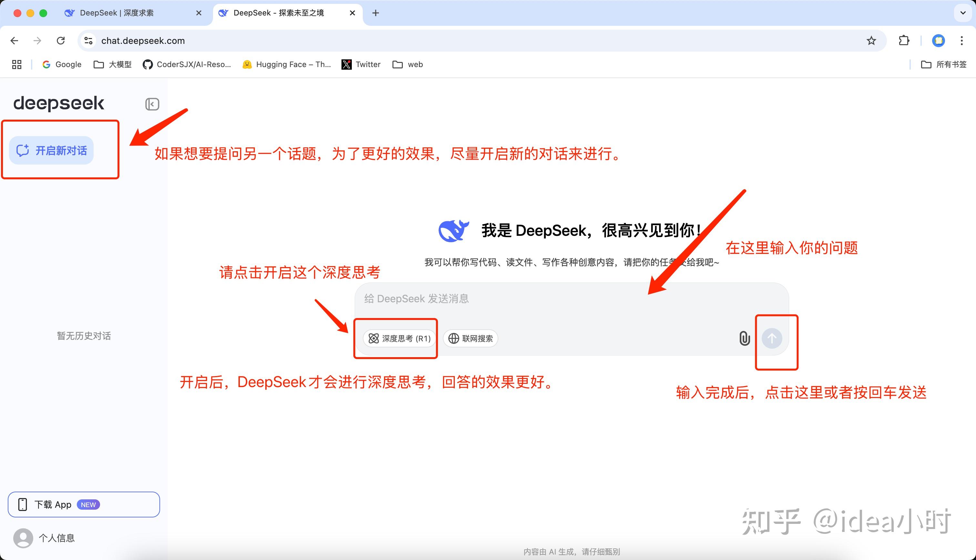Open the Chrome profile avatar
Viewport: 976px width, 560px height.
coord(938,41)
